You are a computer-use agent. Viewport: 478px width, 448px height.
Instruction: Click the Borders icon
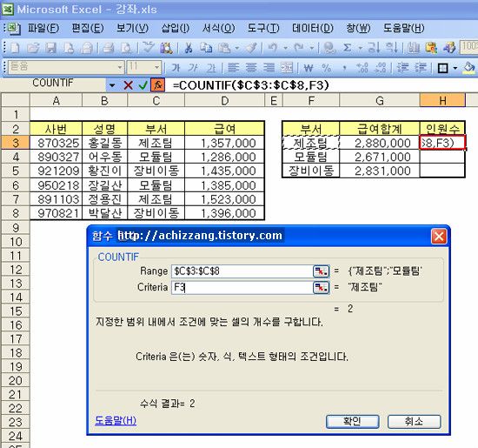pos(442,68)
